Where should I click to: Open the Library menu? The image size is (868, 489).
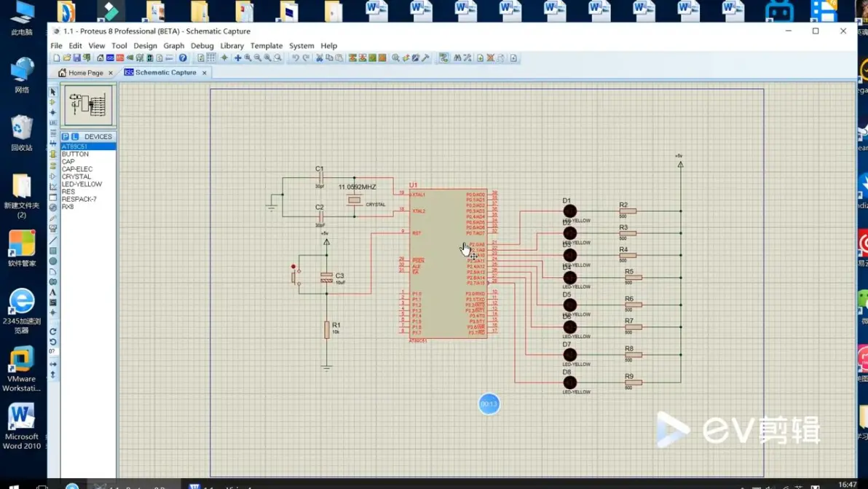232,46
